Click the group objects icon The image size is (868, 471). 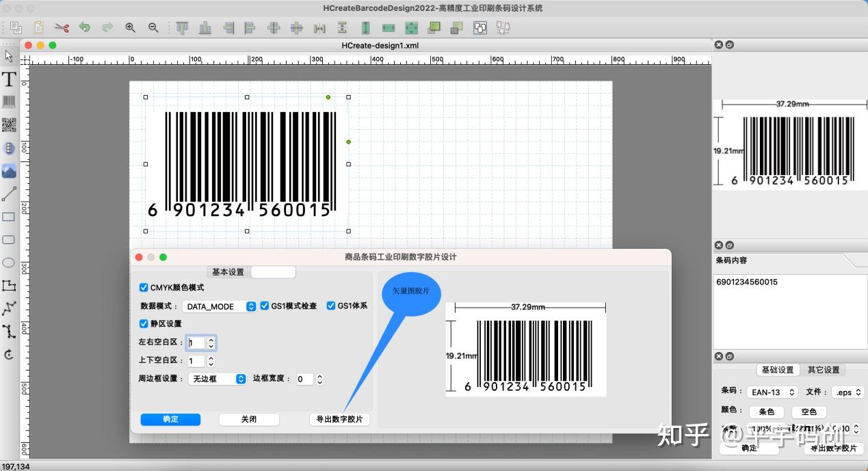[x=480, y=28]
